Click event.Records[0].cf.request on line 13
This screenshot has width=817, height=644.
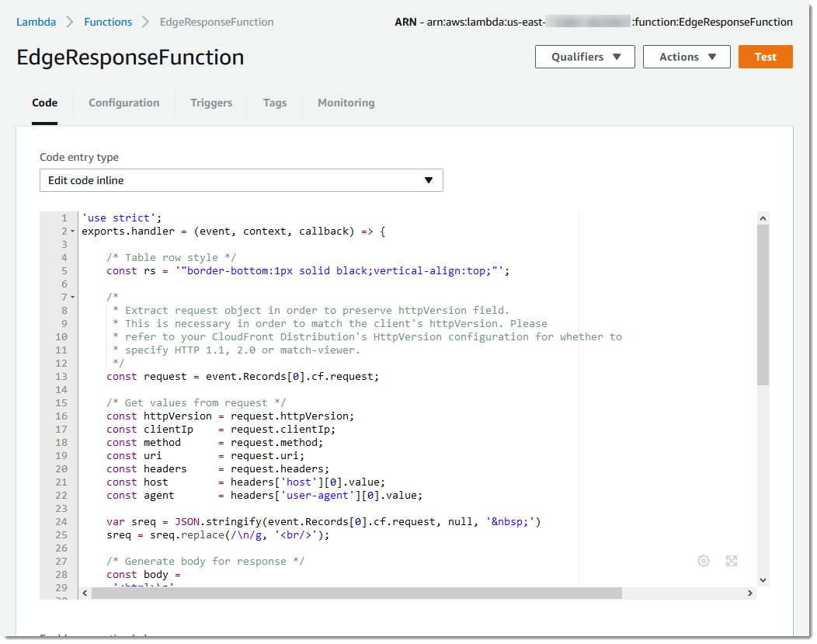pyautogui.click(x=290, y=376)
